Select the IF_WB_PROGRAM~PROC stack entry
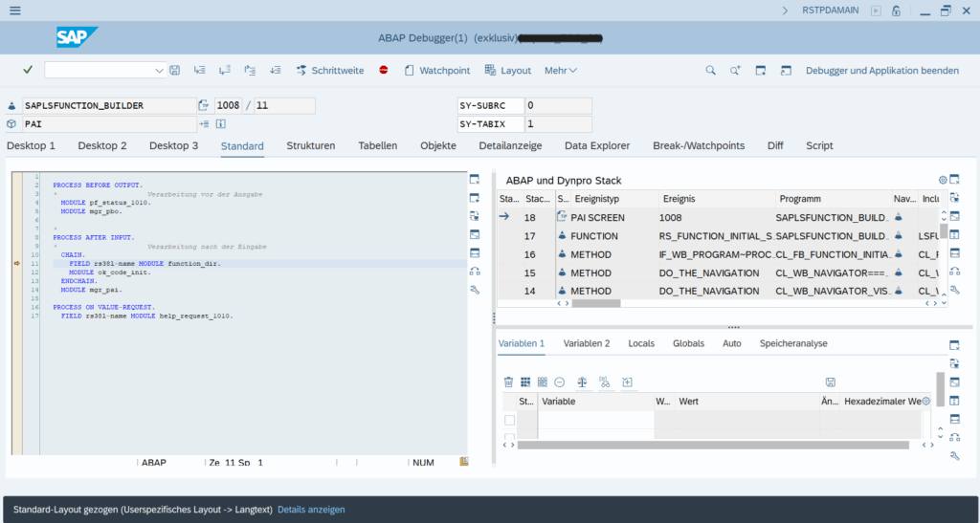 pos(719,254)
